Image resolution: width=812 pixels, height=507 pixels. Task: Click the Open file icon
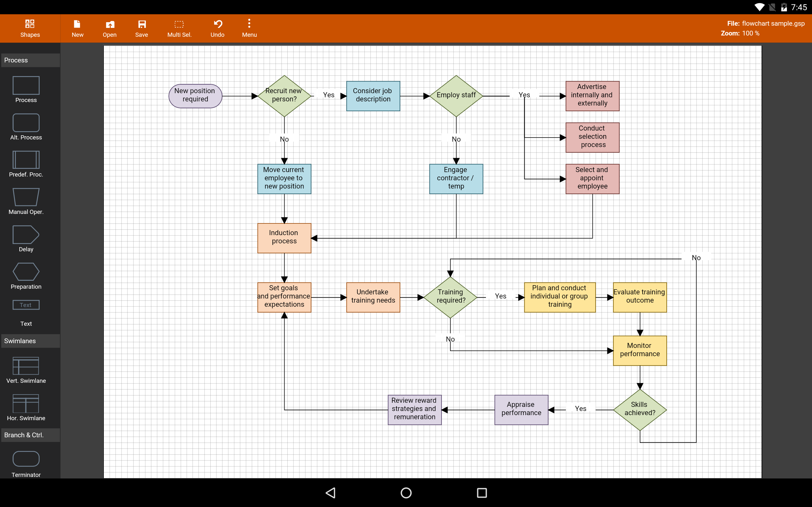coord(109,28)
